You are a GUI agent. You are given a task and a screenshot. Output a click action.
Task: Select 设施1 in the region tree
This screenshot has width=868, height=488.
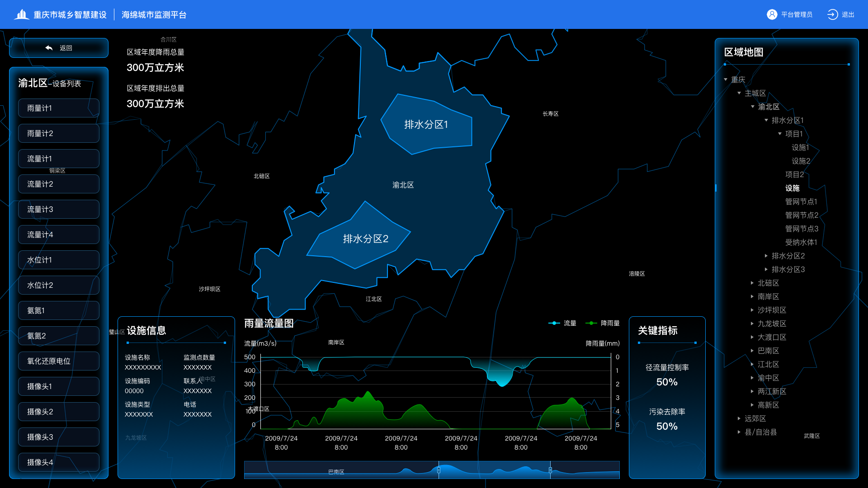tap(801, 147)
